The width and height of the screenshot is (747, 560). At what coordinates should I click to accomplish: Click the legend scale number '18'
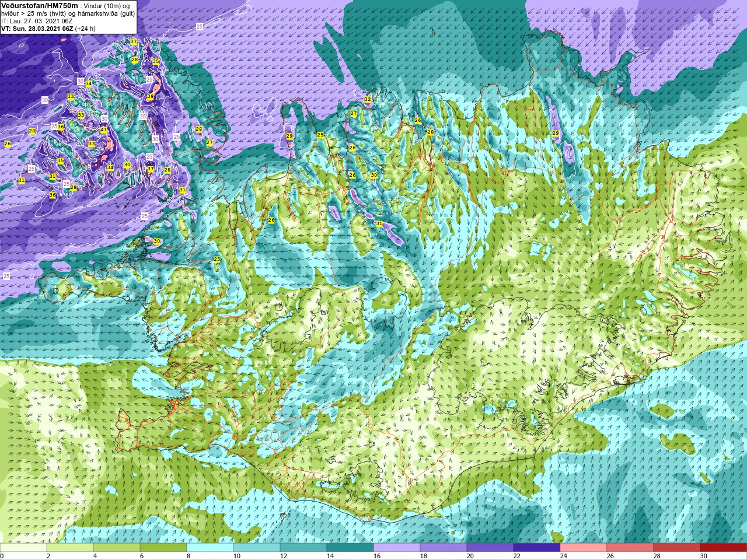424,556
